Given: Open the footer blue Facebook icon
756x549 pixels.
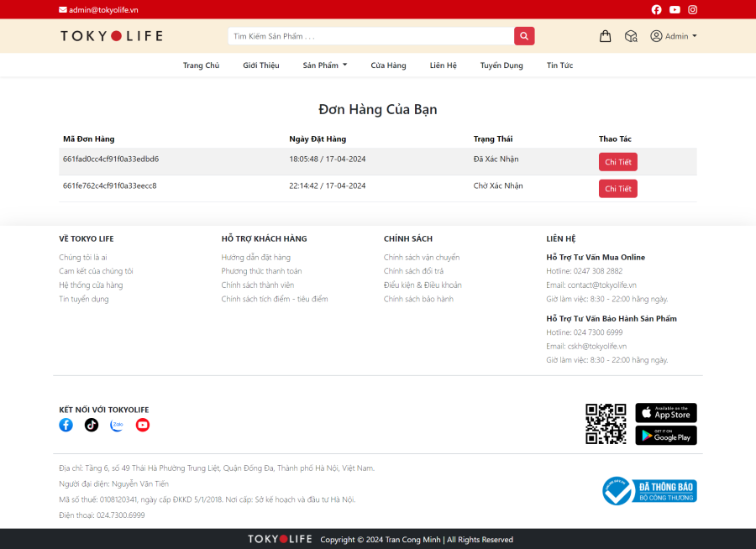Looking at the screenshot, I should [66, 425].
